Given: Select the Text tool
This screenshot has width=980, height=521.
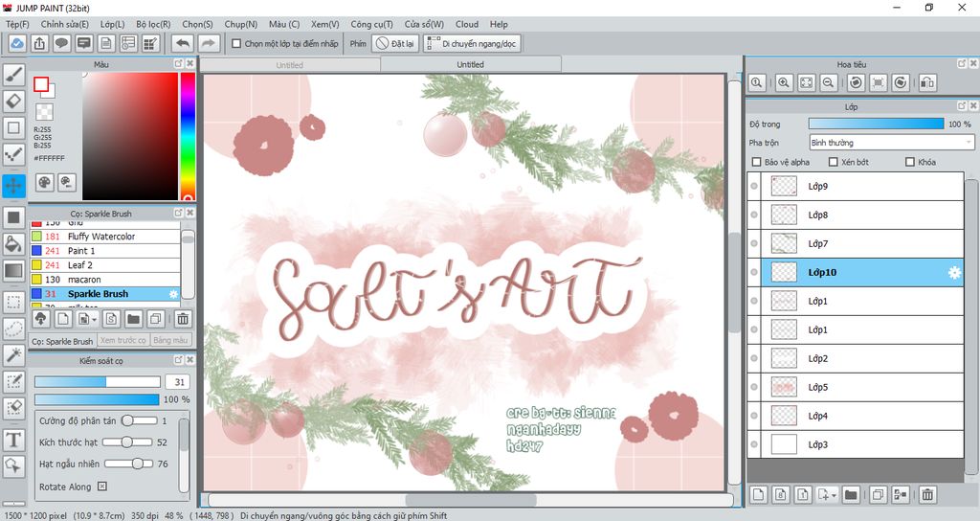Looking at the screenshot, I should [13, 440].
